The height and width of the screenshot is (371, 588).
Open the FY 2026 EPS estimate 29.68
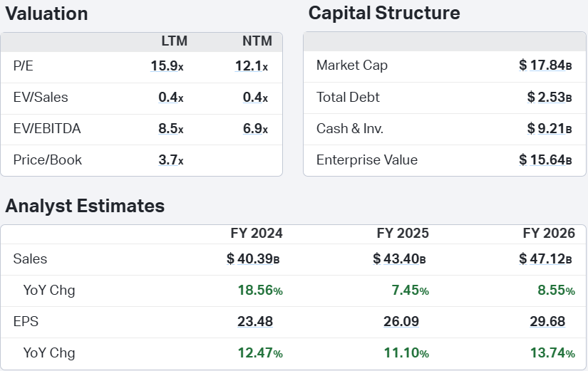[x=547, y=322]
